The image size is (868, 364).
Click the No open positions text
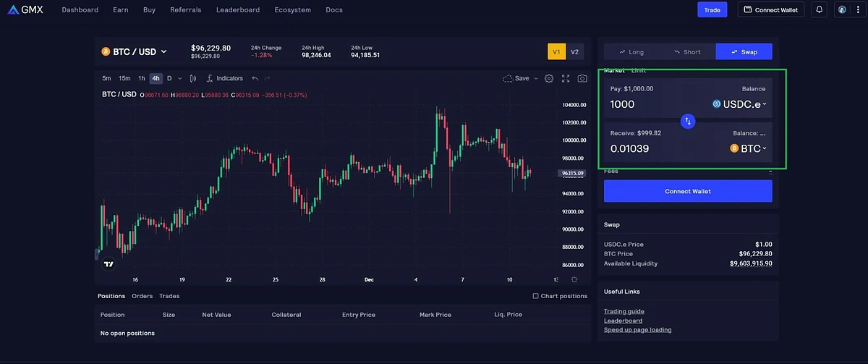point(127,333)
